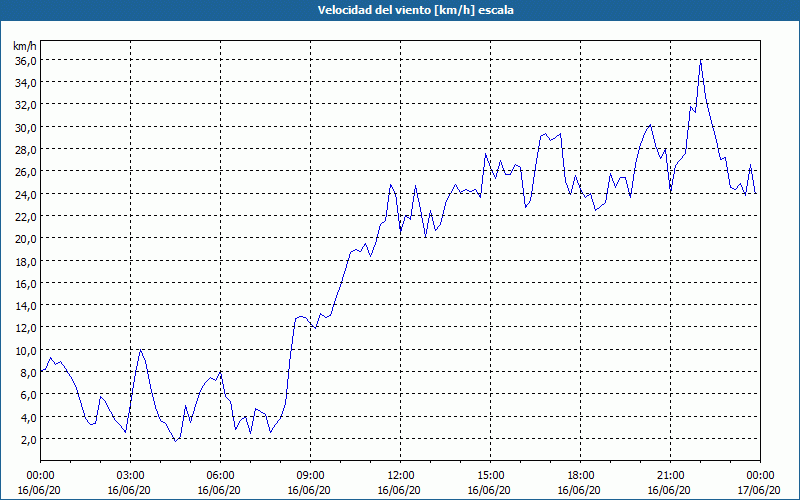Viewport: 800px width, 500px height.
Task: Click the 24,0 y-axis value
Action: [26, 194]
